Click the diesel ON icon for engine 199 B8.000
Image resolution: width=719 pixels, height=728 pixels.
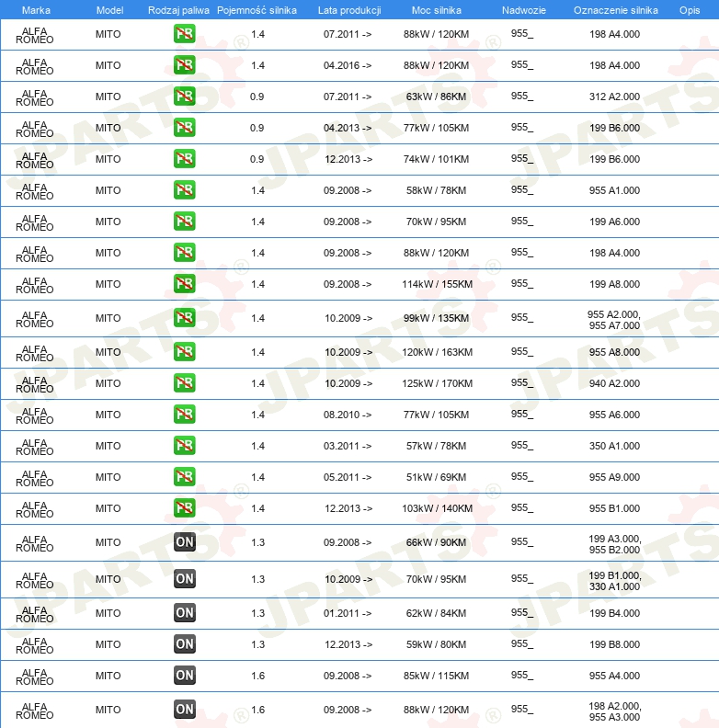(x=184, y=644)
